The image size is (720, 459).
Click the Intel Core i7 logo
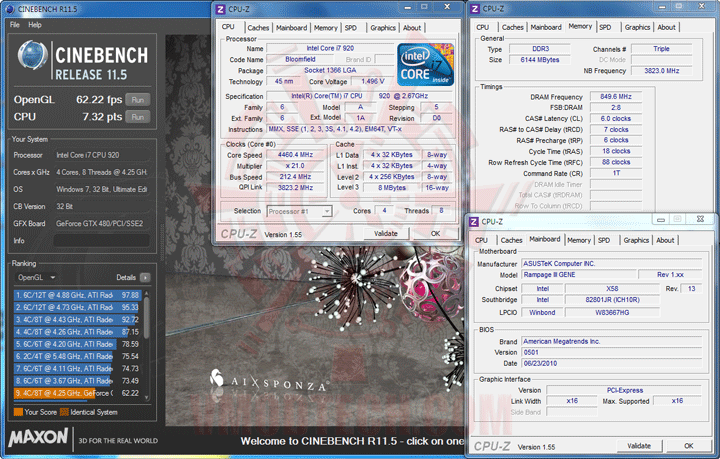coord(425,64)
